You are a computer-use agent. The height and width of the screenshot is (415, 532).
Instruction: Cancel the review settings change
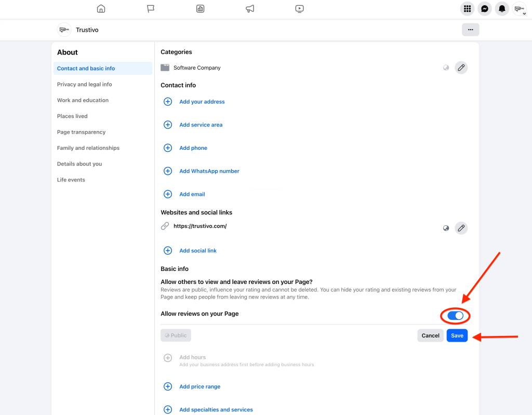point(430,335)
